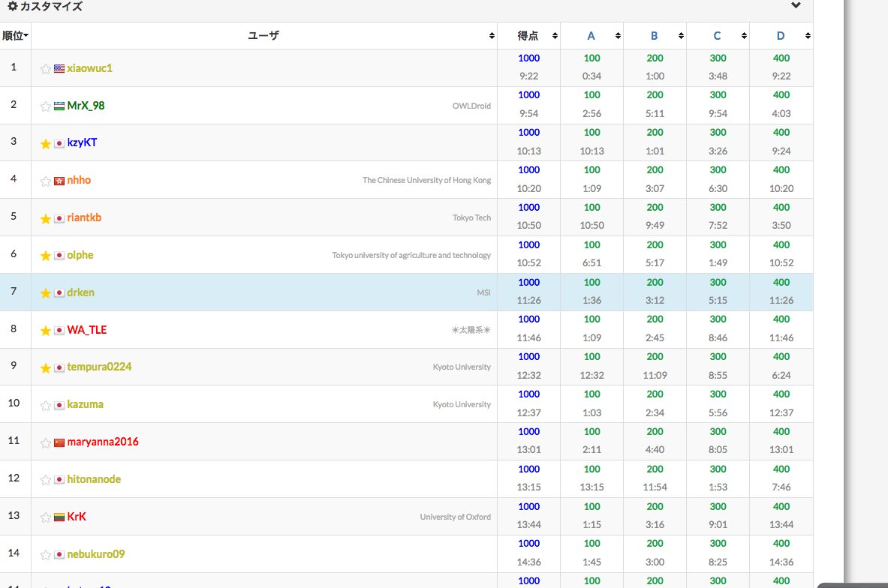This screenshot has width=888, height=588.
Task: Click the Japanese flag beside tempura0224
Action: point(58,367)
